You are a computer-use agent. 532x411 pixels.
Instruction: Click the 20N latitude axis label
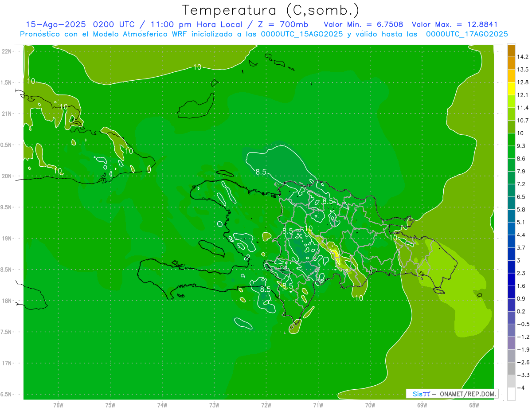8,176
